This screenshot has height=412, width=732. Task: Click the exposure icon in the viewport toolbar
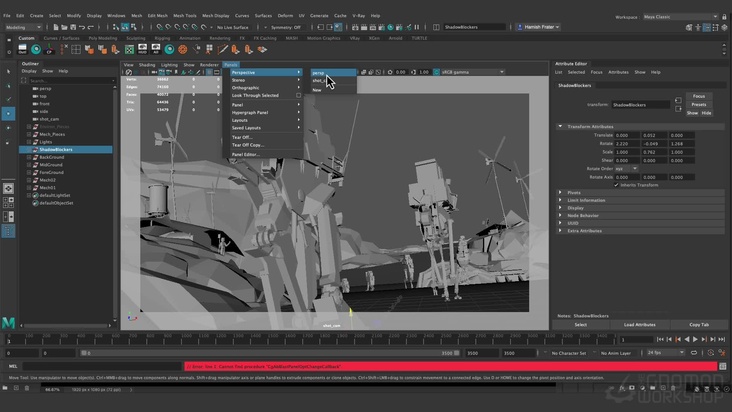coord(390,72)
